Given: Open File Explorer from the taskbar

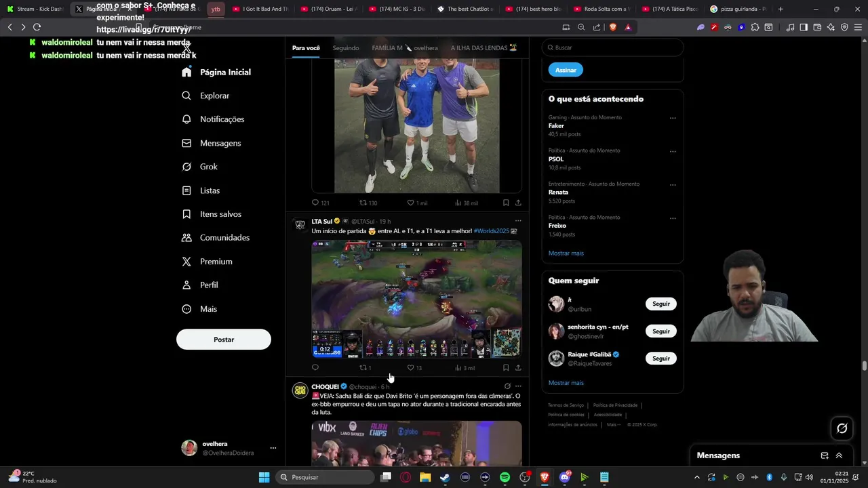Looking at the screenshot, I should [425, 477].
